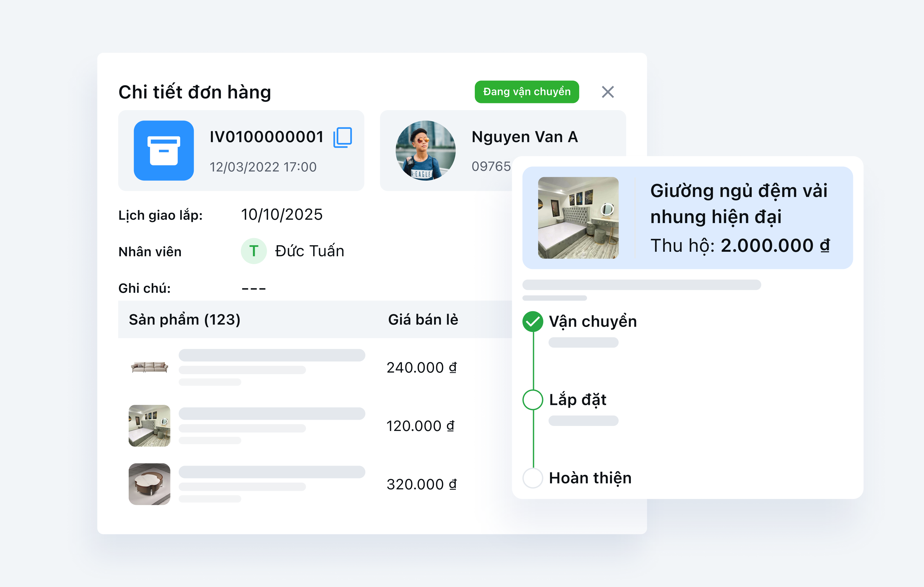Click the blue archive box icon
The image size is (924, 587).
pos(164,151)
